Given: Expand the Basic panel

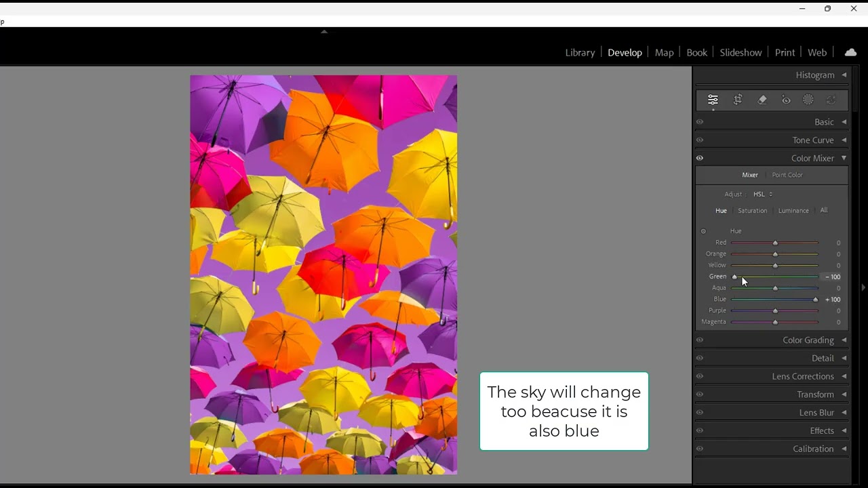Looking at the screenshot, I should [844, 122].
